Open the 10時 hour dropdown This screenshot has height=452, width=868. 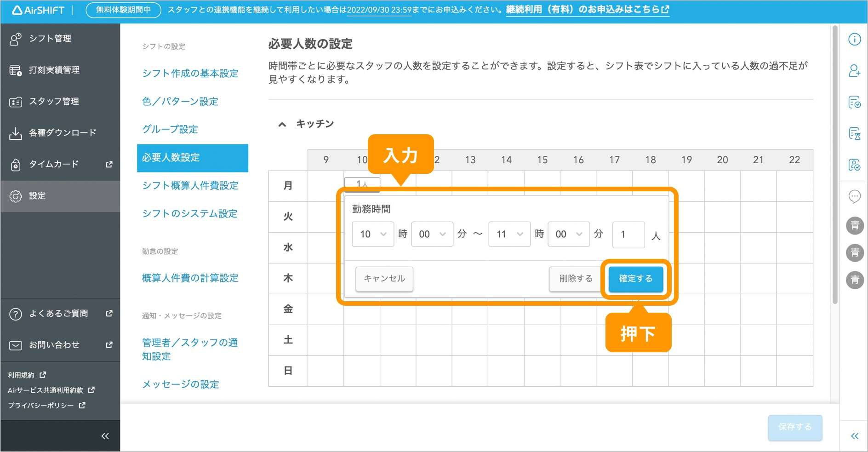[x=372, y=234]
